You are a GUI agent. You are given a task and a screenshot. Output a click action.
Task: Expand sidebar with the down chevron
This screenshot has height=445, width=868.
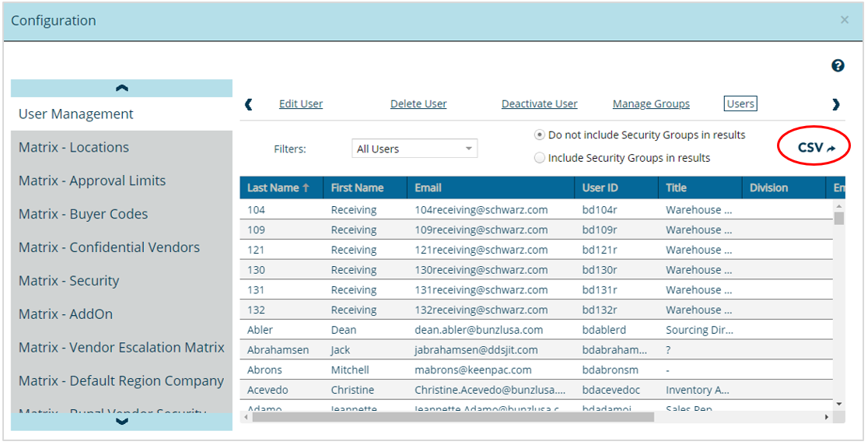click(x=122, y=422)
